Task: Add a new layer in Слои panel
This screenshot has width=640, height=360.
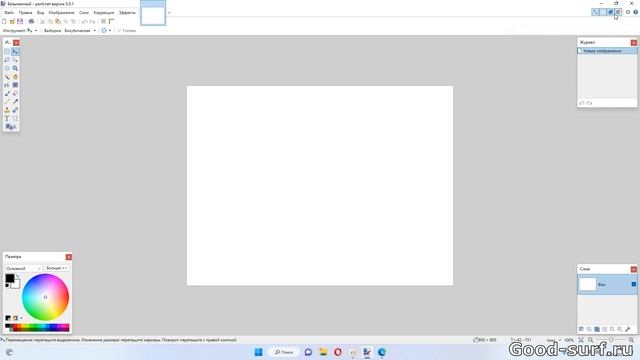Action: (x=581, y=329)
